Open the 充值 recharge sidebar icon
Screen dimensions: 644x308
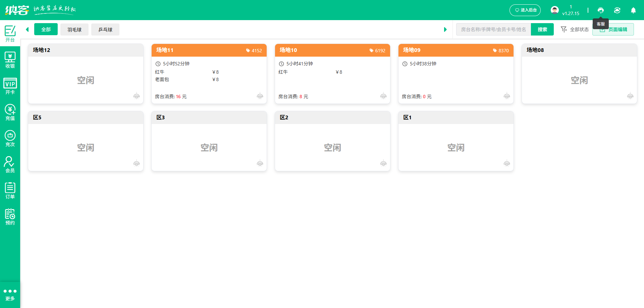pos(10,112)
